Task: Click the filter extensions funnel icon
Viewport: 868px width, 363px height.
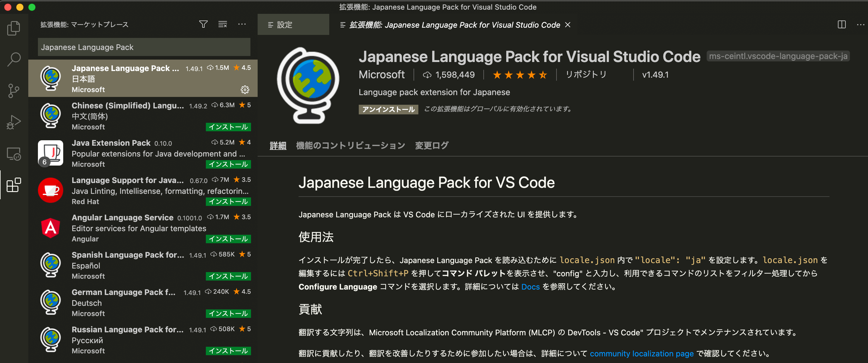Action: pyautogui.click(x=203, y=24)
